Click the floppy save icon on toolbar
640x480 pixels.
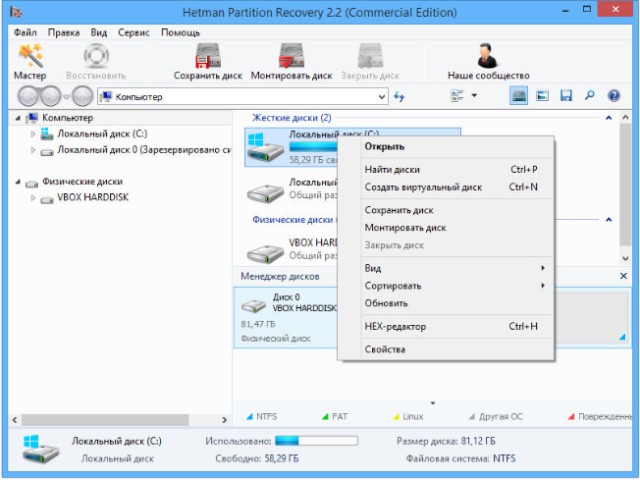point(566,96)
